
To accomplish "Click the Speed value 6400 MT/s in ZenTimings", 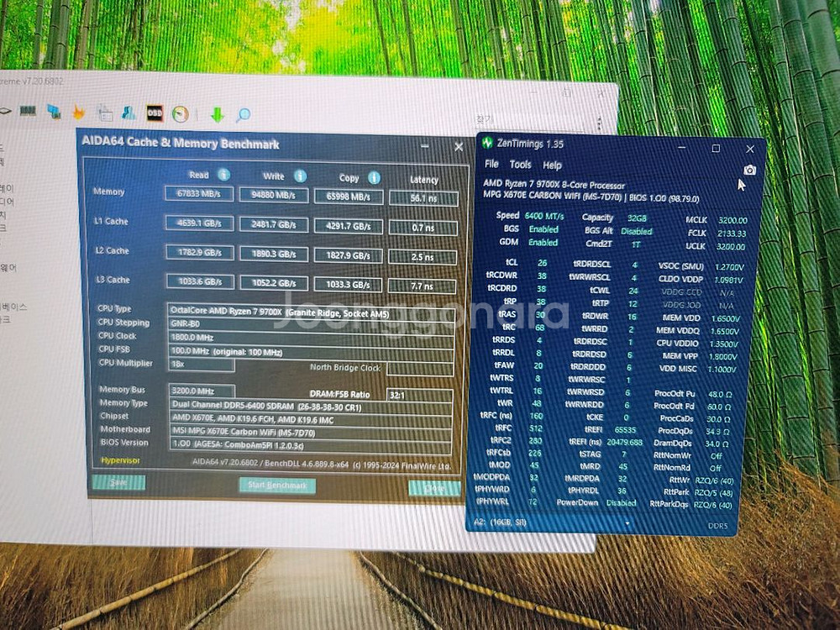I will point(544,216).
